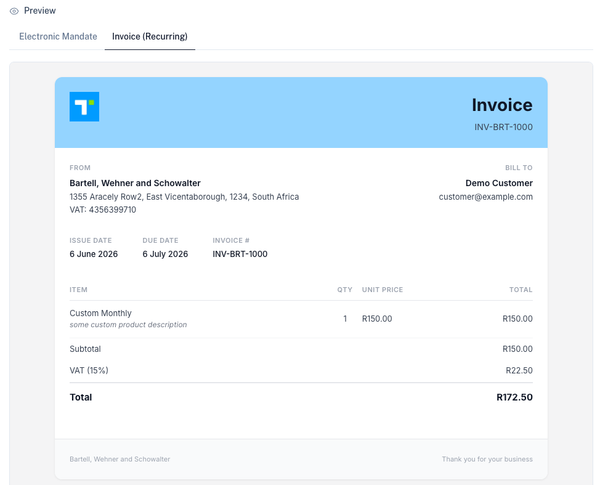Click company name Bartell, Wehner and Schowalter in FROM section
The height and width of the screenshot is (485, 600).
tap(135, 183)
